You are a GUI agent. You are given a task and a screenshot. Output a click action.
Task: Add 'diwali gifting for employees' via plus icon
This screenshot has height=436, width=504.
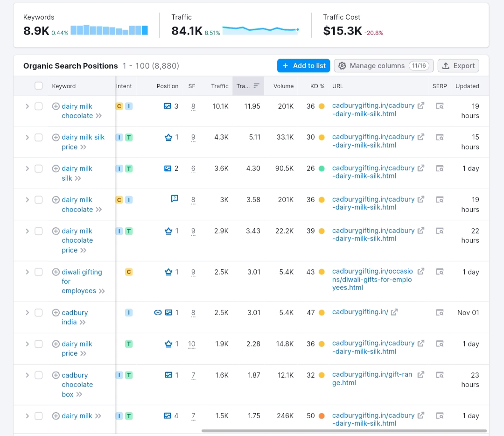[x=56, y=272]
